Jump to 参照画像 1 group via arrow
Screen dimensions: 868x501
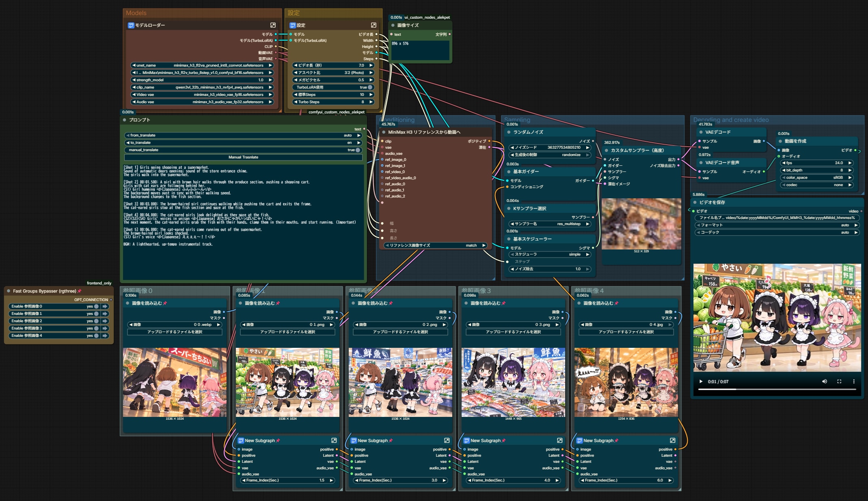coord(105,314)
